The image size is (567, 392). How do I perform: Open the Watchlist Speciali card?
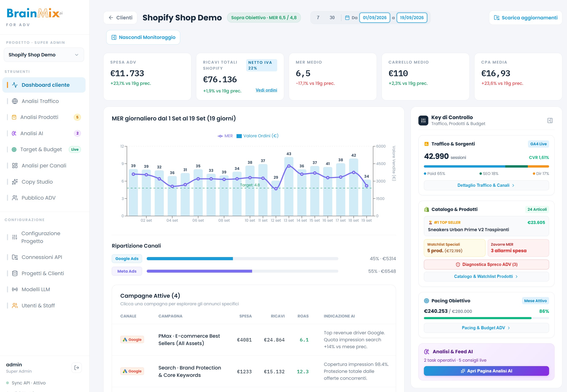pyautogui.click(x=454, y=248)
